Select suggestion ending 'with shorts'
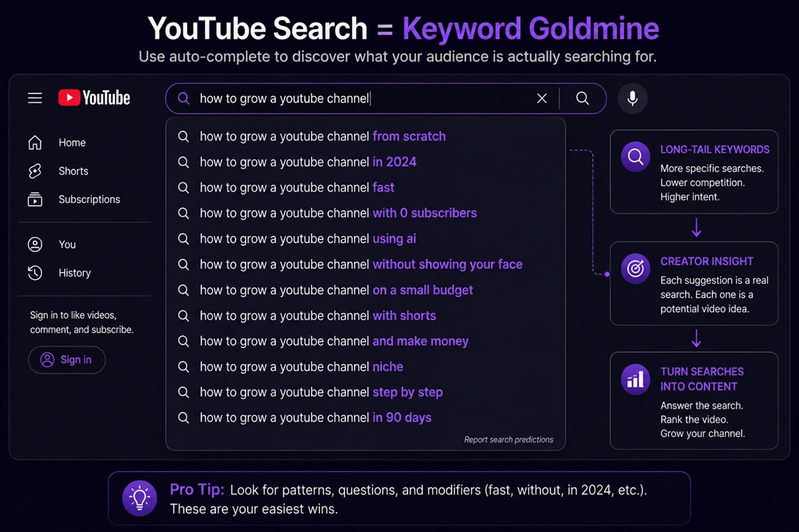Screen dimensions: 799x532 (365, 316)
